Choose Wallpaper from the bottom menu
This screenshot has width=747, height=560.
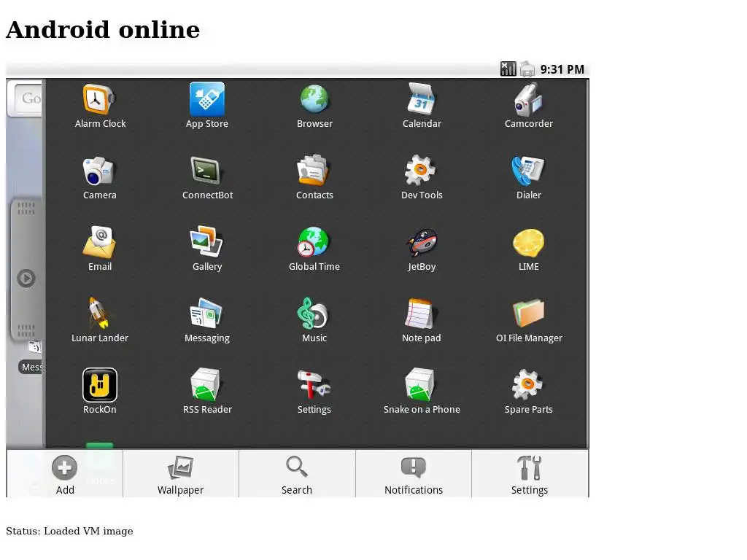(x=181, y=474)
